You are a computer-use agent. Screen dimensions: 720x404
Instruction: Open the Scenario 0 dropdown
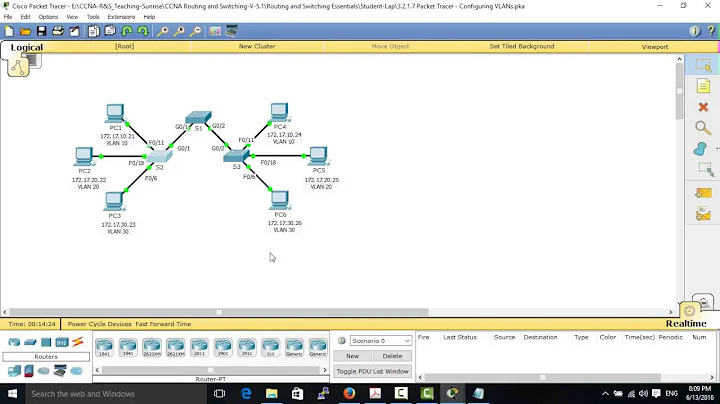tap(381, 341)
